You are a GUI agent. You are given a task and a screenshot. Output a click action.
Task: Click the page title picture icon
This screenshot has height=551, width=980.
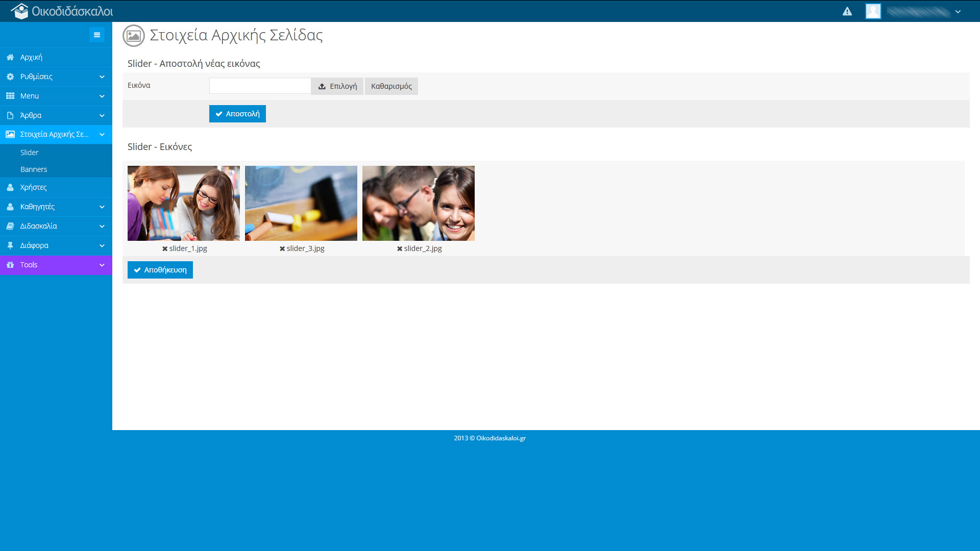click(x=134, y=35)
